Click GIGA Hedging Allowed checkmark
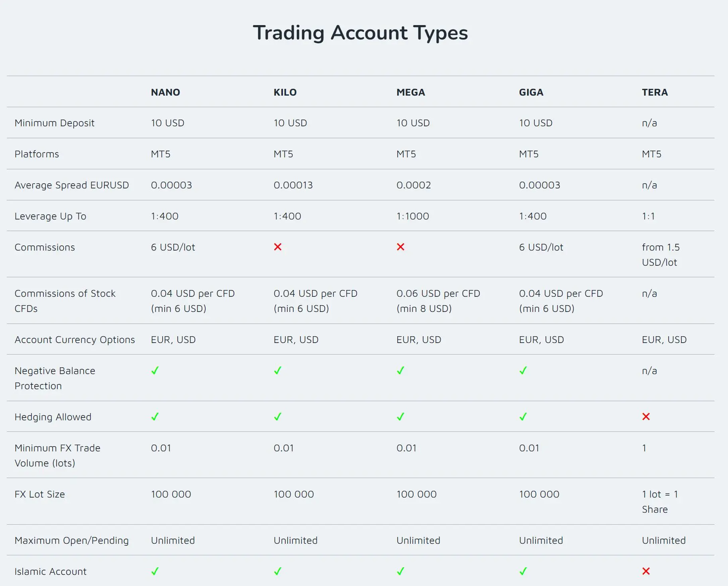This screenshot has height=586, width=728. (523, 417)
